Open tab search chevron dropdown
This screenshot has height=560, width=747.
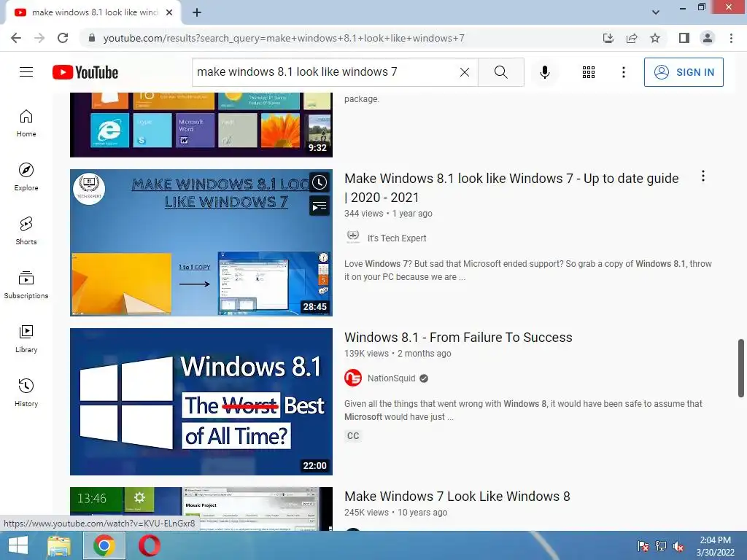(656, 12)
